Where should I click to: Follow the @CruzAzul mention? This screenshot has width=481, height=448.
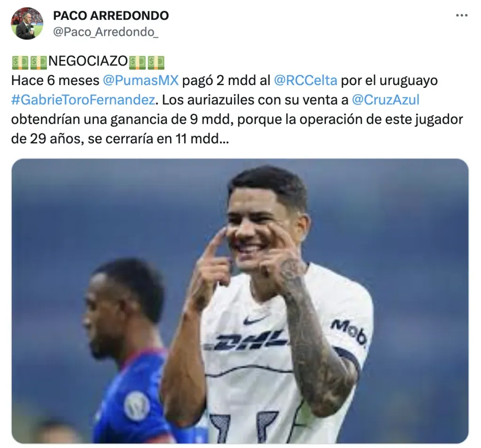pyautogui.click(x=386, y=100)
